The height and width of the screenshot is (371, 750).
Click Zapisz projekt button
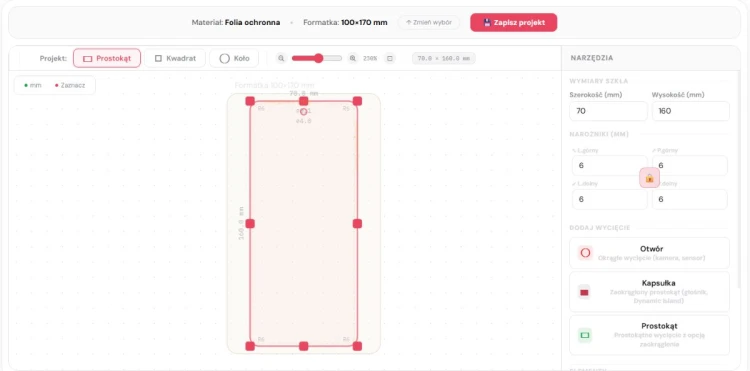click(x=514, y=22)
